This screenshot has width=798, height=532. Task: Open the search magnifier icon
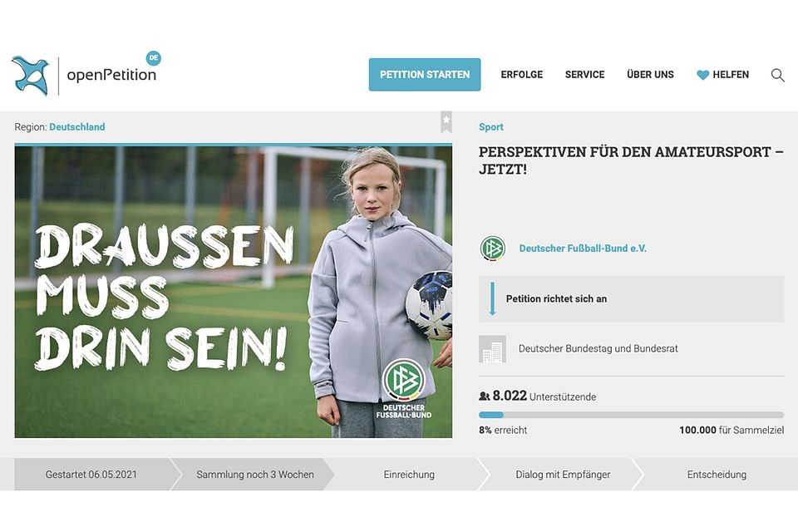coord(777,75)
